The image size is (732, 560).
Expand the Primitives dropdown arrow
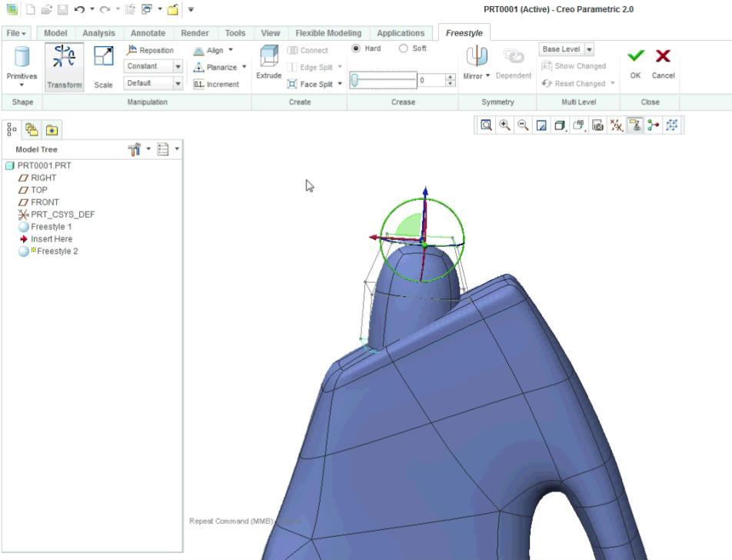pos(22,85)
